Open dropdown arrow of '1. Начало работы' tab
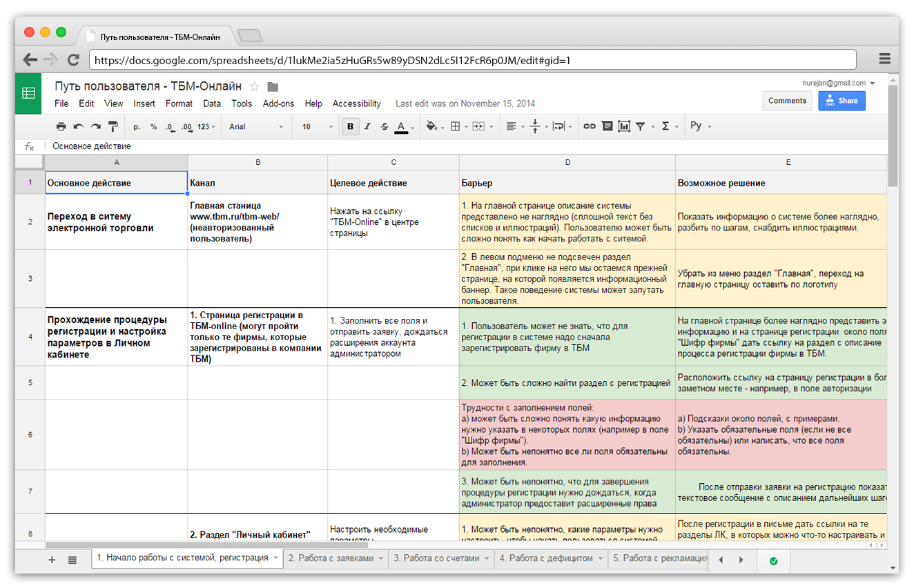This screenshot has width=914, height=588. point(275,558)
